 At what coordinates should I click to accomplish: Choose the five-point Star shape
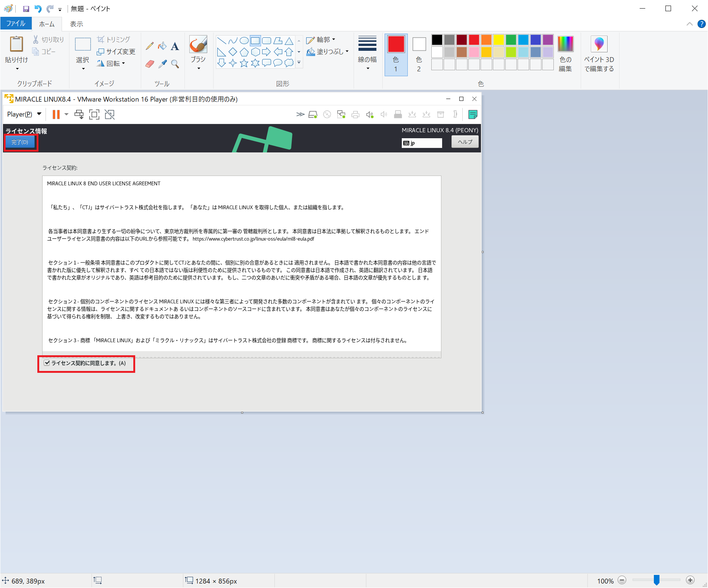(244, 63)
